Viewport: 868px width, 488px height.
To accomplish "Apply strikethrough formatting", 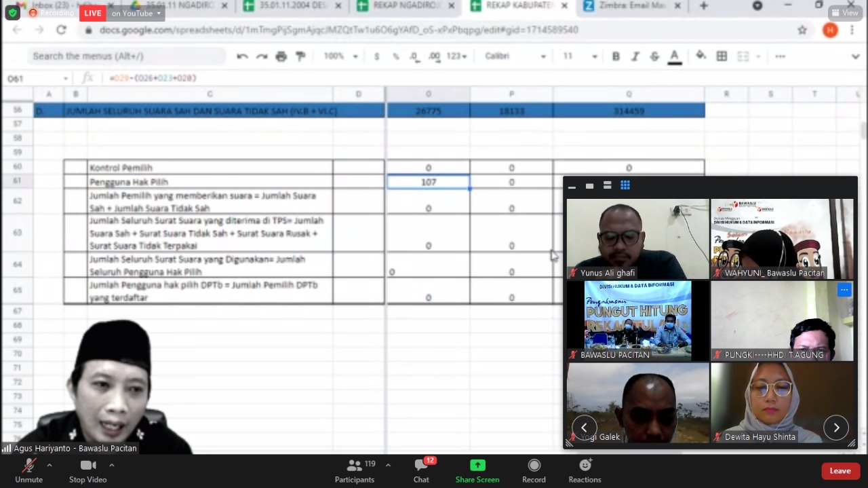I will click(x=654, y=56).
